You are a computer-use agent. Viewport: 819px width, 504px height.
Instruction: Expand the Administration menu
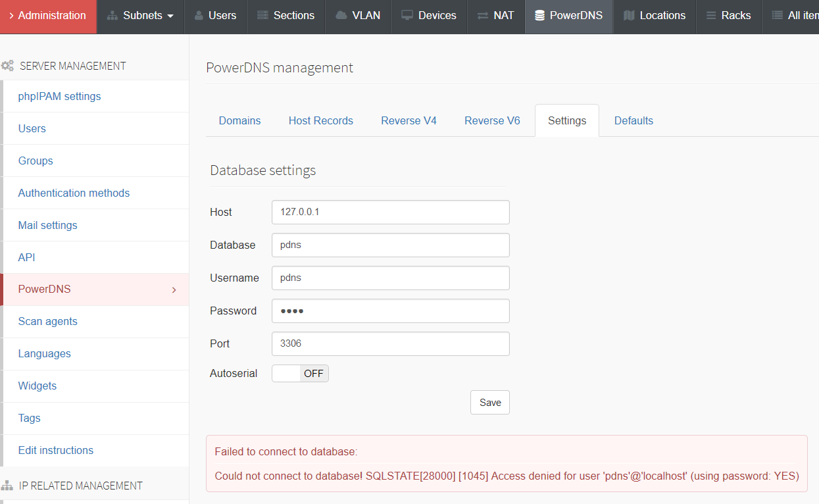(x=48, y=15)
